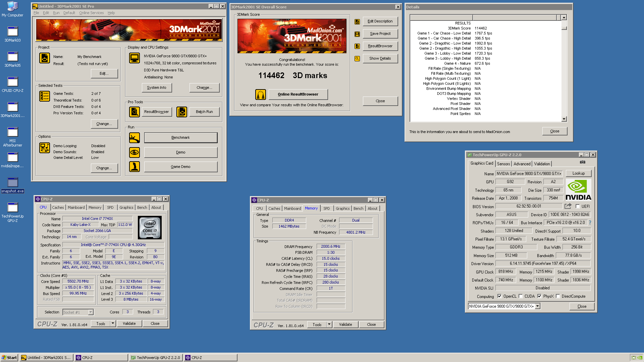Open the Run menu in 3DMark2001

pyautogui.click(x=56, y=13)
